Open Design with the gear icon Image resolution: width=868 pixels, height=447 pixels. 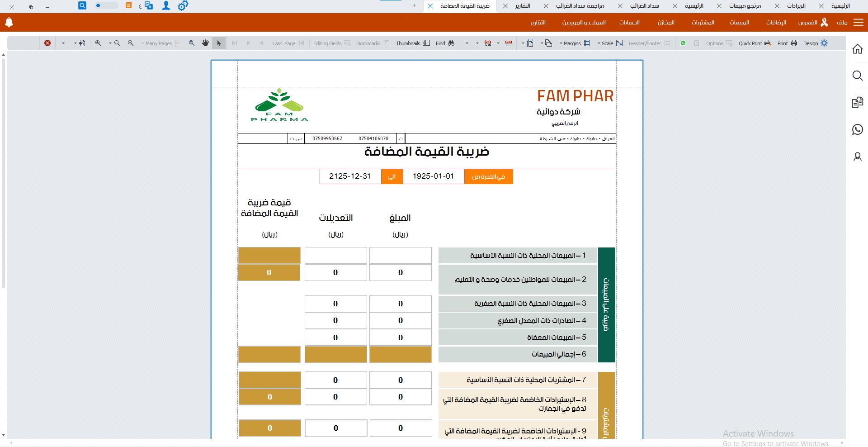815,43
